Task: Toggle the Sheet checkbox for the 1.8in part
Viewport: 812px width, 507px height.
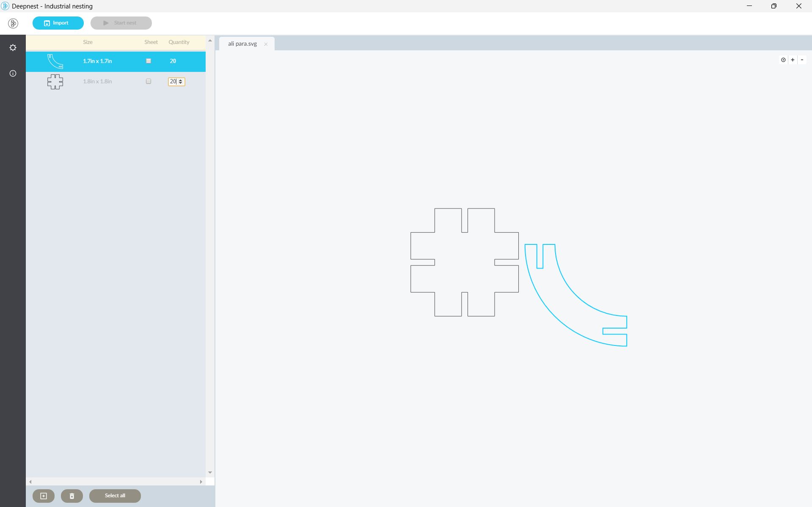Action: click(149, 81)
